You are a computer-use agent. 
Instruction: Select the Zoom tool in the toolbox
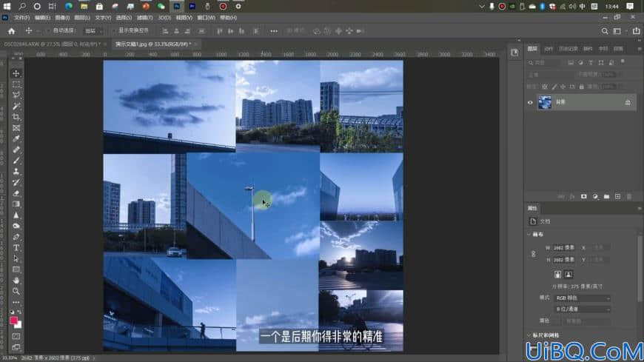pyautogui.click(x=16, y=292)
